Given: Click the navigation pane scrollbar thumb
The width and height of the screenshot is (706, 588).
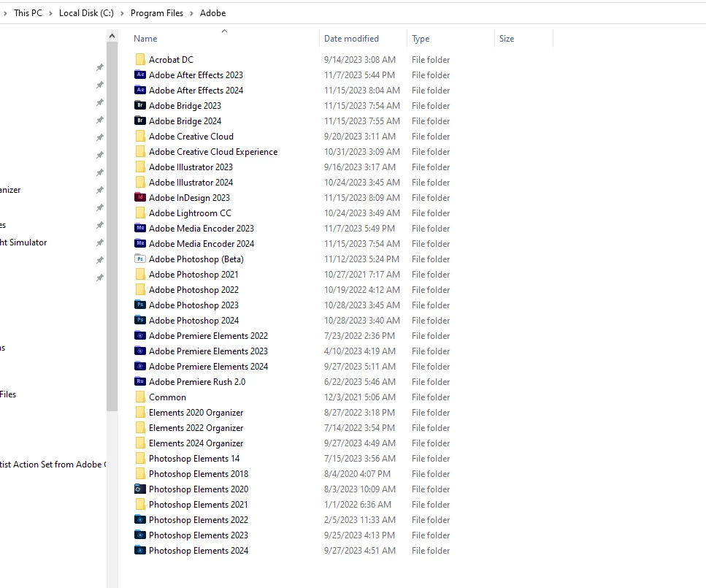Looking at the screenshot, I should coord(112,226).
